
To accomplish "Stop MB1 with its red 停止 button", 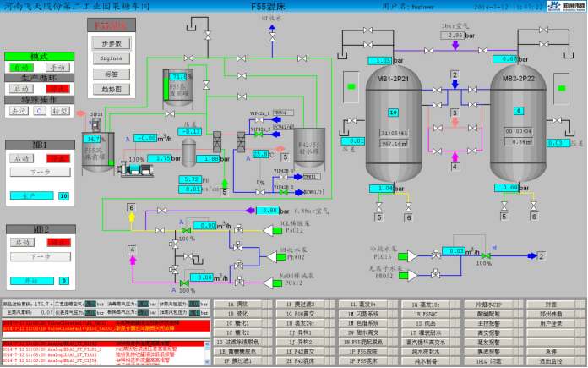I will (58, 158).
